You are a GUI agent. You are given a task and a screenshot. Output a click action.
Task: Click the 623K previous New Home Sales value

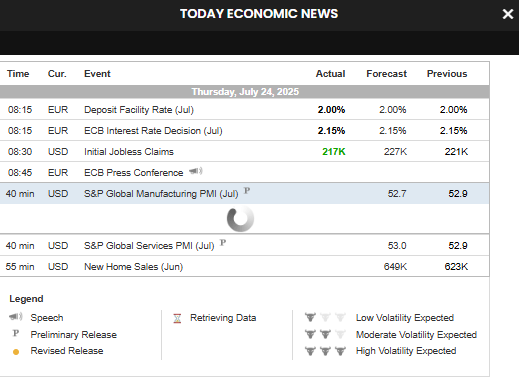pyautogui.click(x=456, y=267)
